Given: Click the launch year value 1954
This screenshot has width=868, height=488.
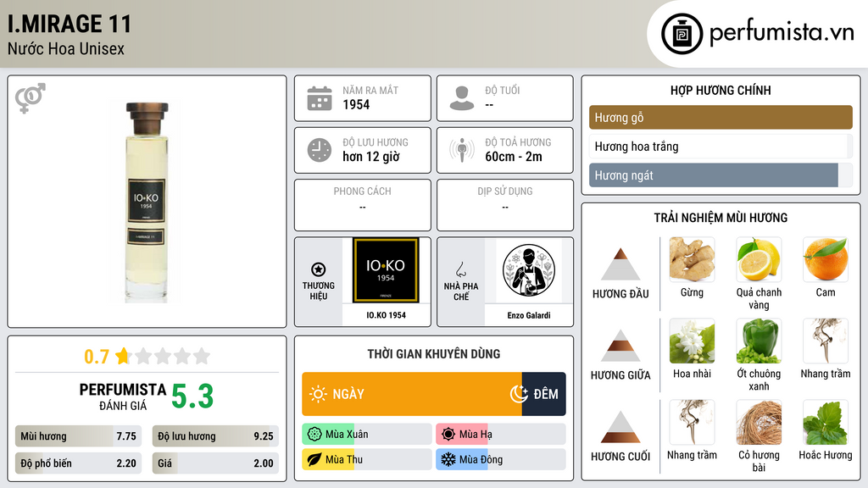Looking at the screenshot, I should click(356, 104).
